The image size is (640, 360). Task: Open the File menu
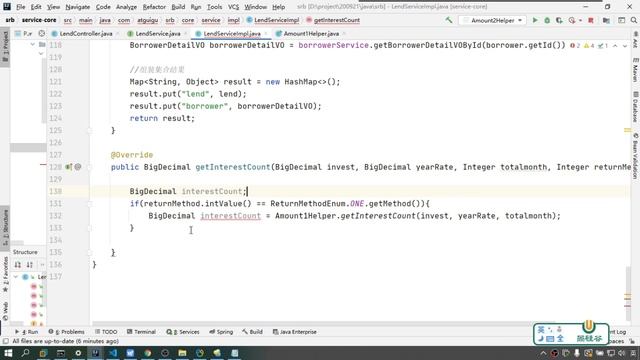(20, 7)
